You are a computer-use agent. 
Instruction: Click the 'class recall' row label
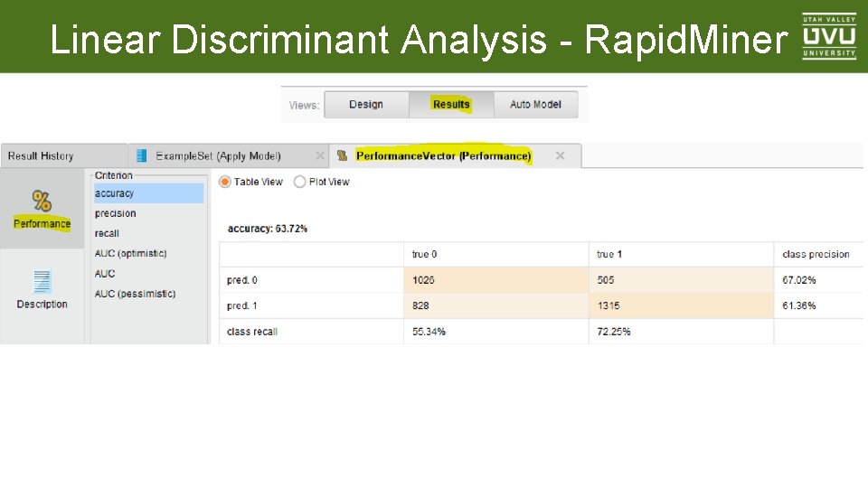click(311, 332)
